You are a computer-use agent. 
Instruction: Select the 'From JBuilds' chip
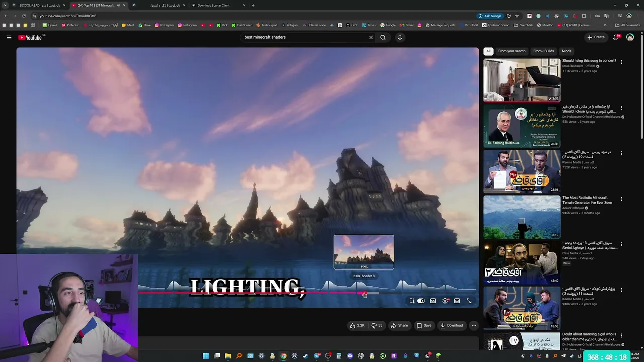click(544, 51)
